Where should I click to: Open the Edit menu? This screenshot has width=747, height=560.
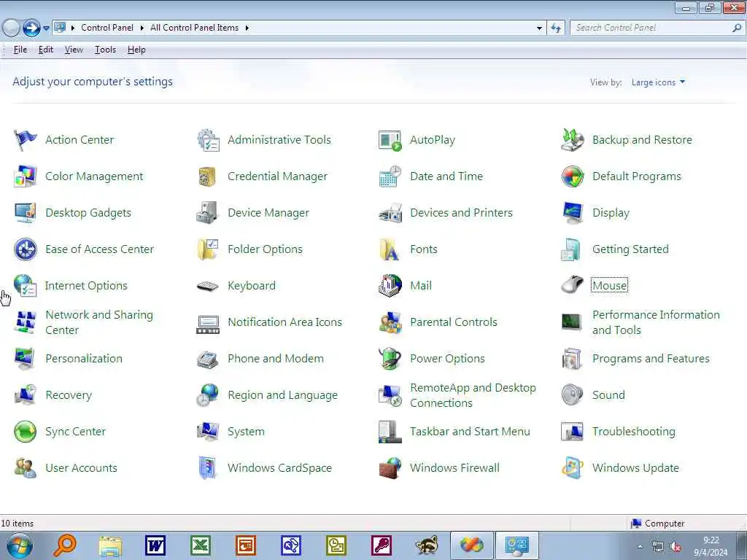pyautogui.click(x=46, y=50)
